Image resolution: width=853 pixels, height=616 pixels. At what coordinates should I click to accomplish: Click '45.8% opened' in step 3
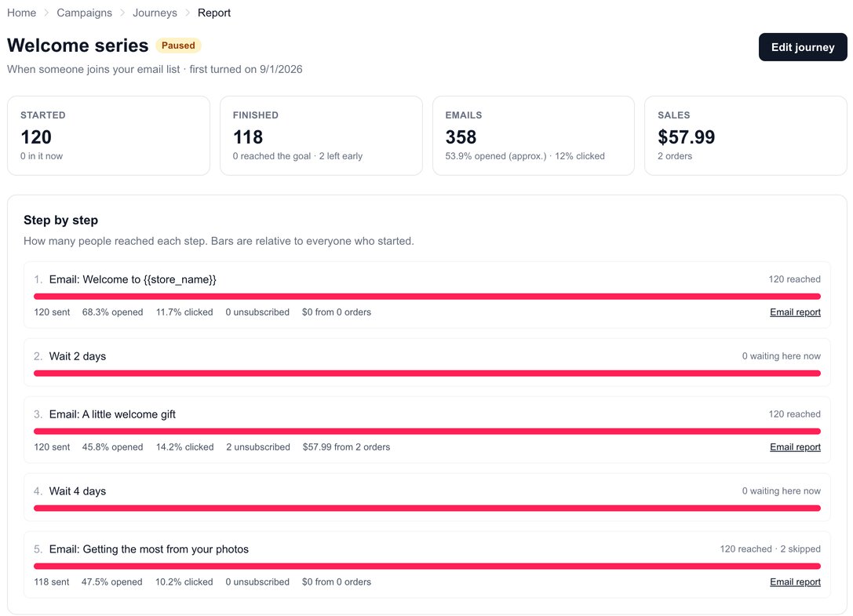click(x=113, y=447)
